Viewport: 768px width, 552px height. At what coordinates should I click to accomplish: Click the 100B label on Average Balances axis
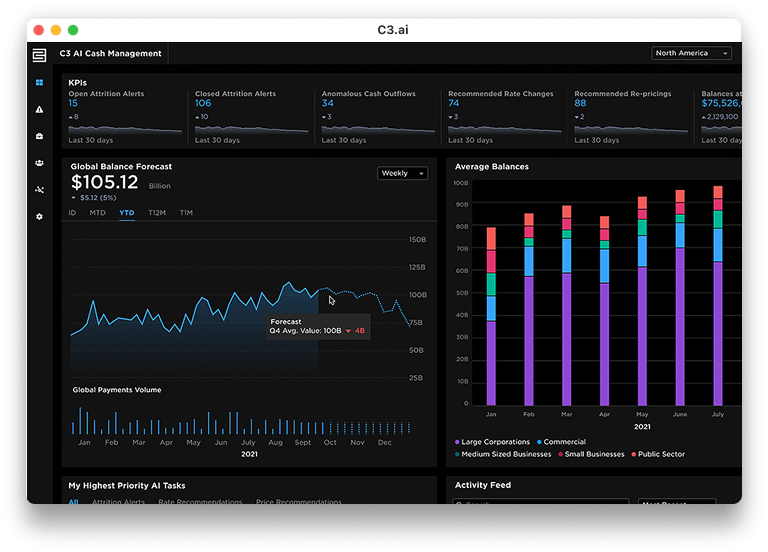[x=461, y=183]
